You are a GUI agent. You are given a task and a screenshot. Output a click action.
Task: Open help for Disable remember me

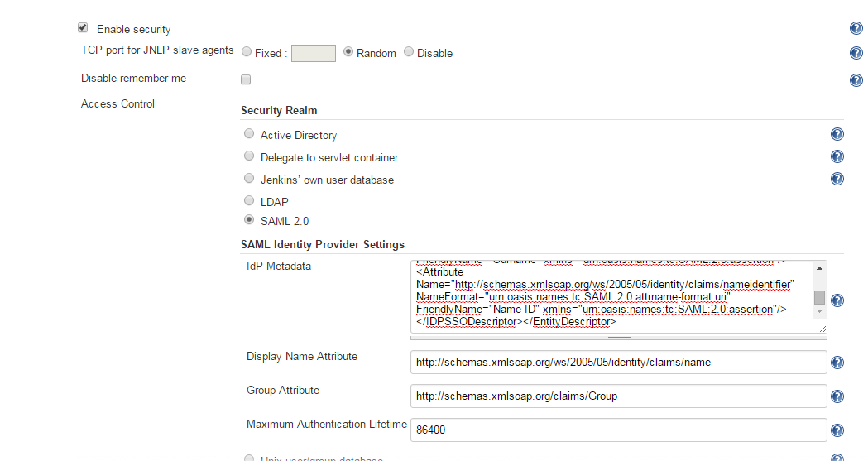856,80
